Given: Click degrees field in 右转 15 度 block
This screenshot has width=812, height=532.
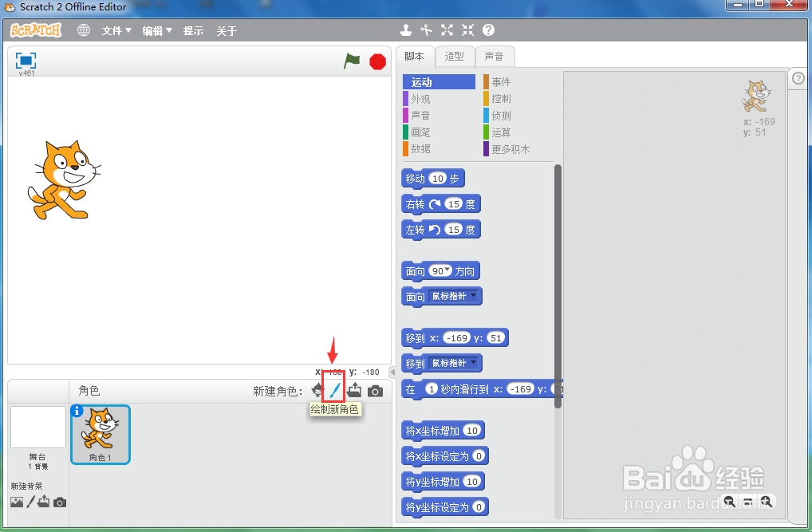Looking at the screenshot, I should [454, 203].
